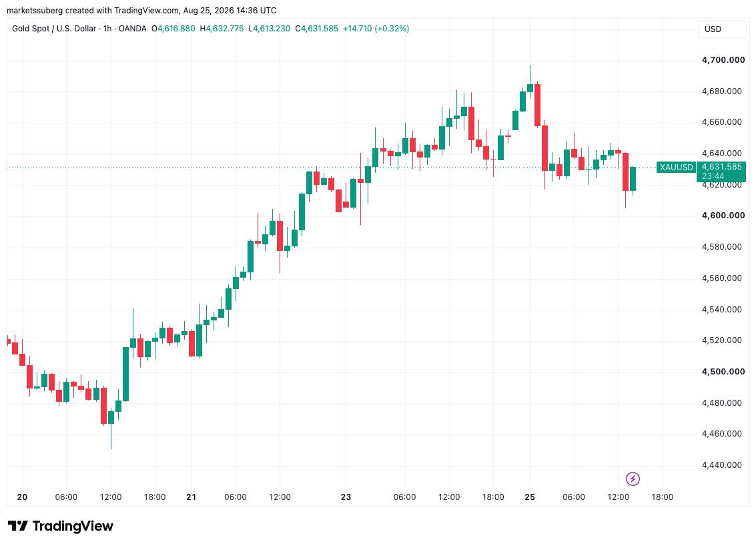Image resolution: width=756 pixels, height=546 pixels.
Task: Click the 18:00 label at far right of time axis
Action: pyautogui.click(x=662, y=497)
